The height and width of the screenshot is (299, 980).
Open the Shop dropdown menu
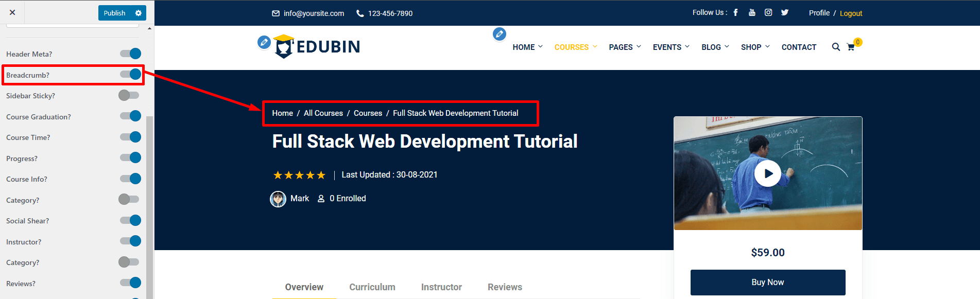(x=755, y=47)
